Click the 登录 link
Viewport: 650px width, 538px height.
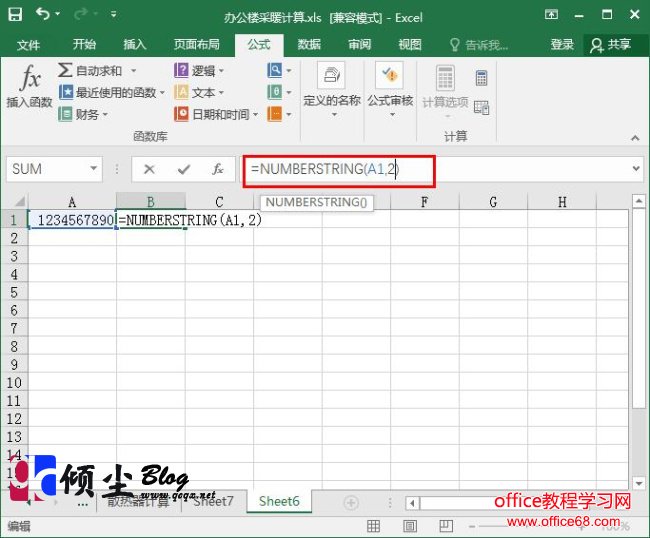tap(562, 44)
